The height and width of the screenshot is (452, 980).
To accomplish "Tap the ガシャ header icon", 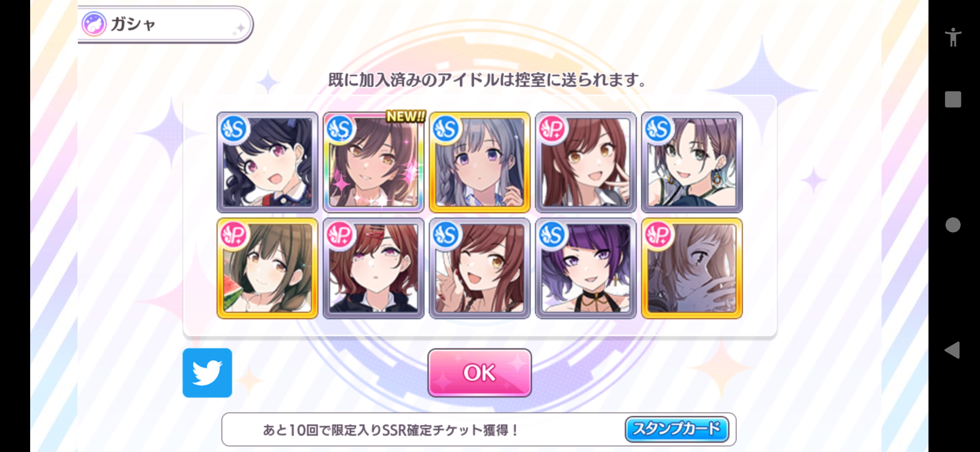I will (x=94, y=24).
